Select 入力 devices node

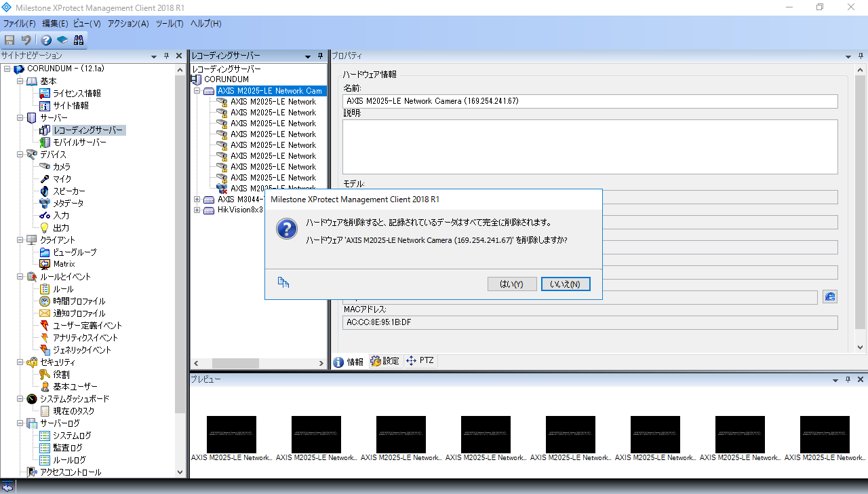(61, 216)
